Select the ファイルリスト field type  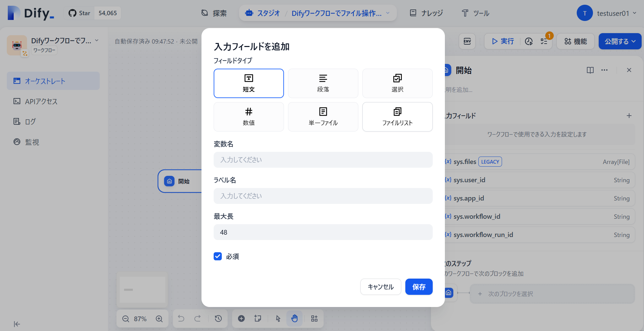[x=397, y=117]
